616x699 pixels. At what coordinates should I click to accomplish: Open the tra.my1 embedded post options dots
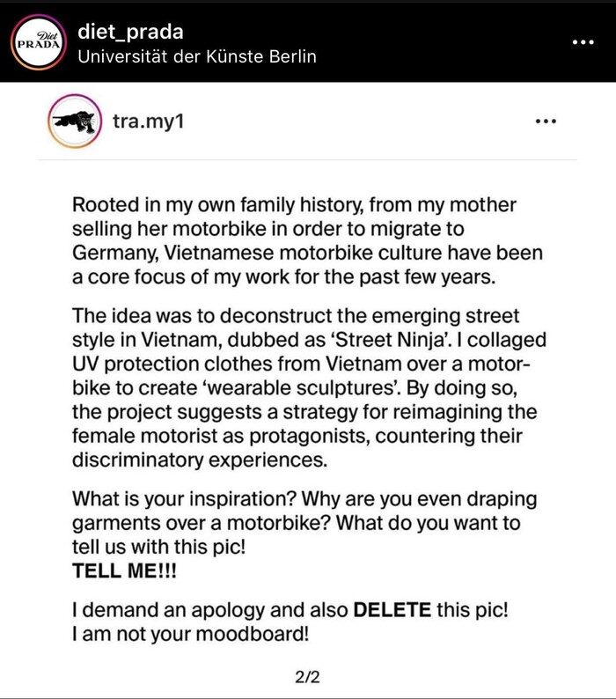[x=546, y=121]
